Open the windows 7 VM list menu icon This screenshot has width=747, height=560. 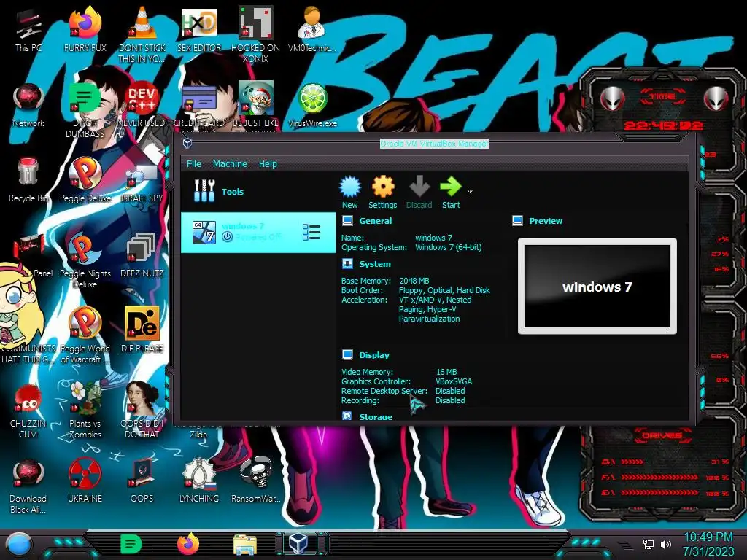pyautogui.click(x=311, y=233)
